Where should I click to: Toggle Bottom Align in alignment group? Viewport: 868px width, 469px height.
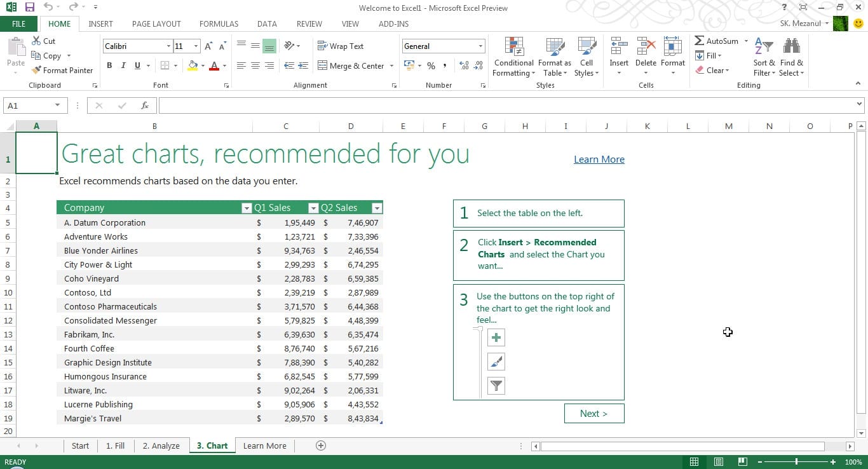point(269,46)
